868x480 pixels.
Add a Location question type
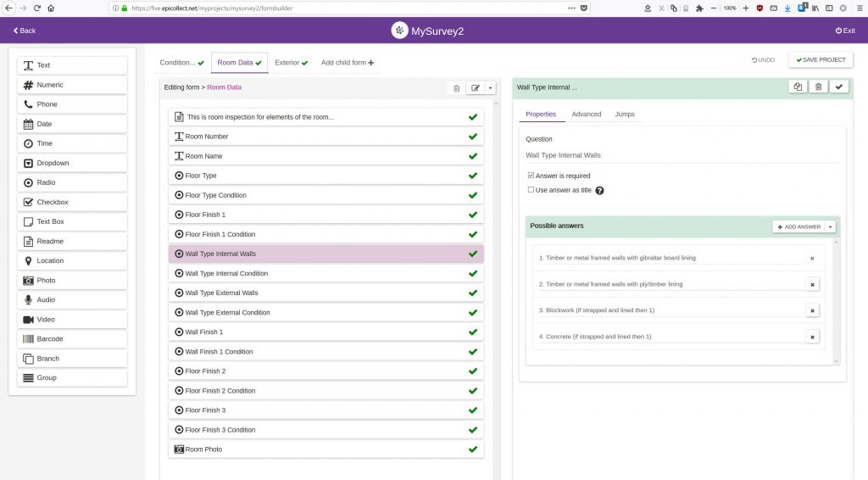click(x=72, y=261)
